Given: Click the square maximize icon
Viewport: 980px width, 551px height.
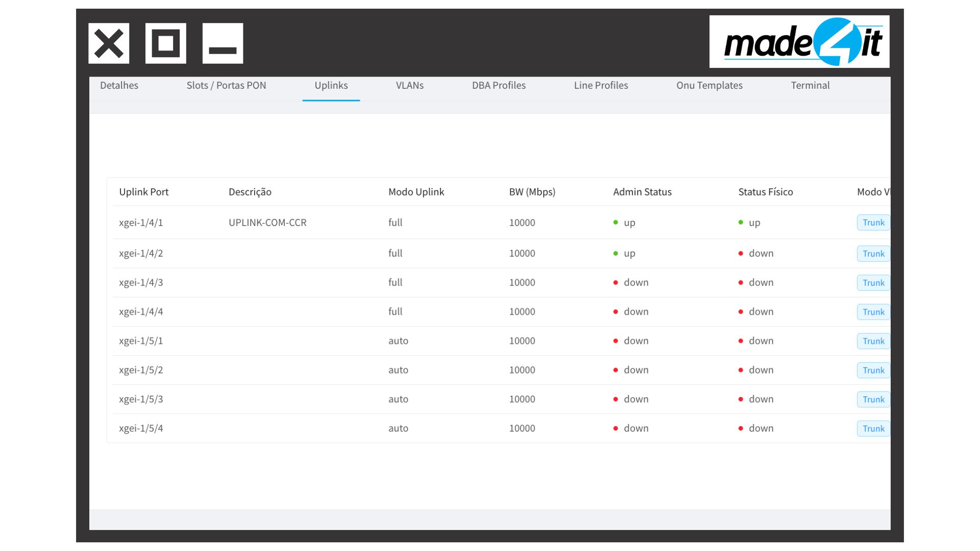Looking at the screenshot, I should click(165, 43).
